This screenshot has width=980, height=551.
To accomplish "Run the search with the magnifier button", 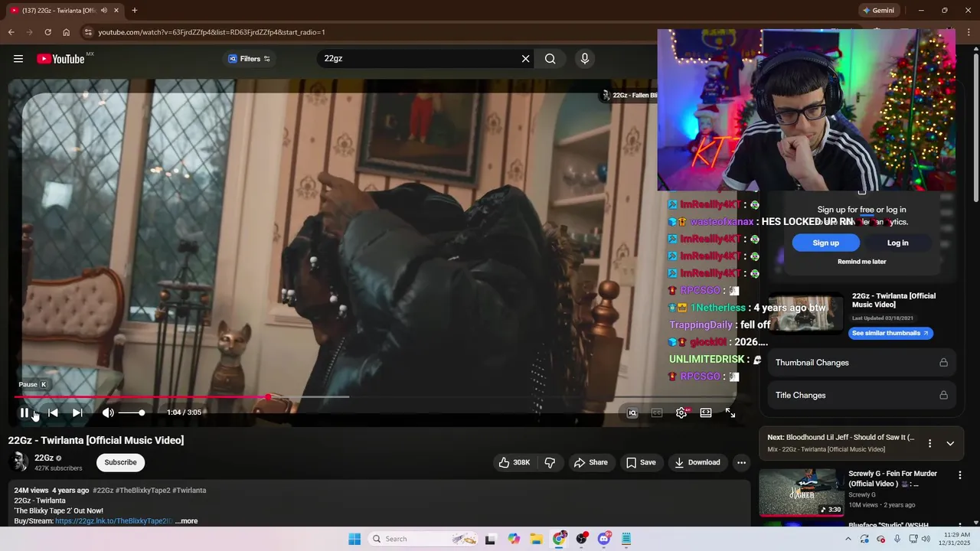I will pyautogui.click(x=550, y=59).
